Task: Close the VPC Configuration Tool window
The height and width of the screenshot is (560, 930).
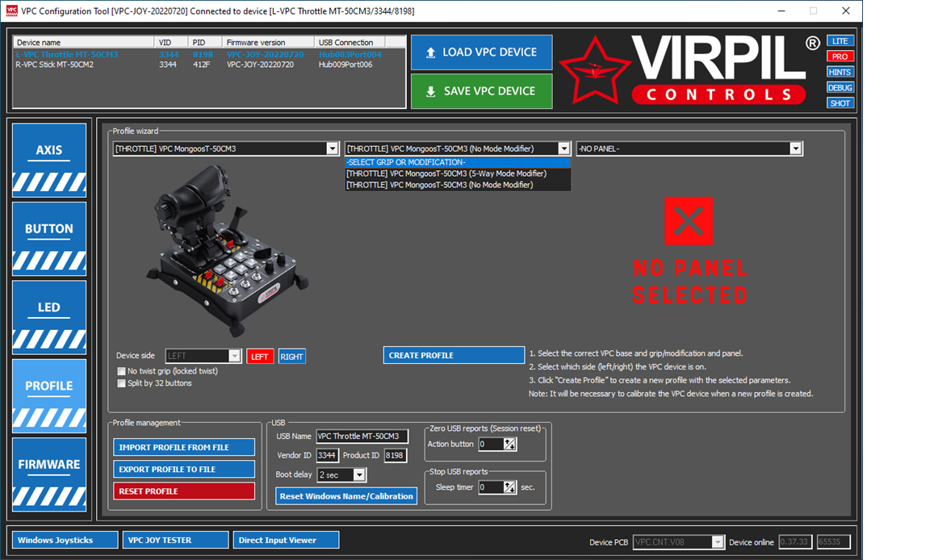Action: coord(846,10)
